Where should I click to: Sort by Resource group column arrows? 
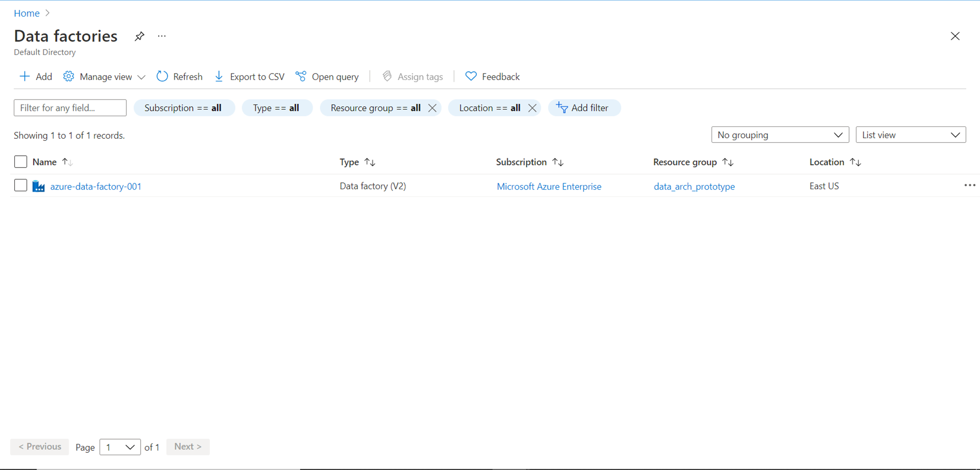click(x=728, y=162)
